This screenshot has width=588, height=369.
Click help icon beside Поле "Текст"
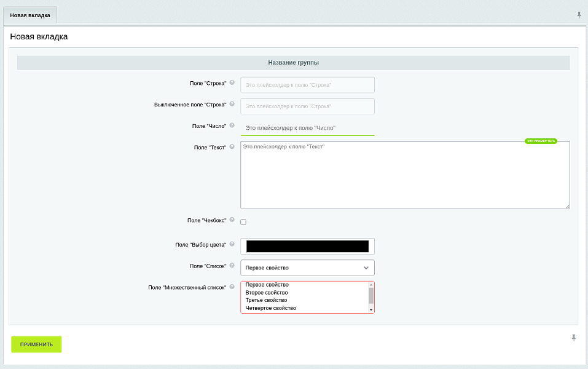pyautogui.click(x=232, y=147)
